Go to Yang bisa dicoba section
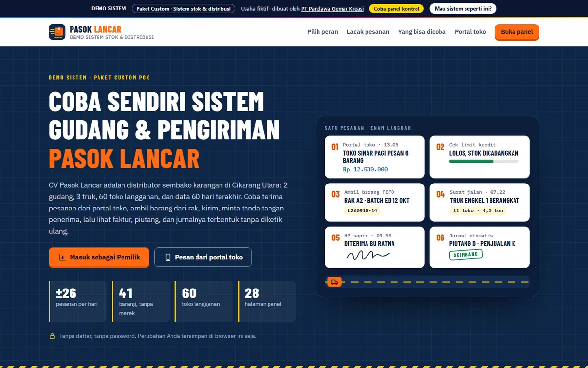This screenshot has height=368, width=588. (x=422, y=32)
